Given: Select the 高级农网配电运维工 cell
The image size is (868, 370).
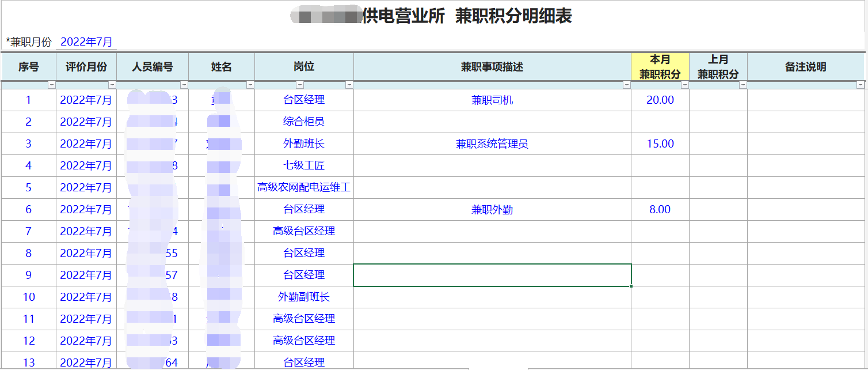Looking at the screenshot, I should click(304, 188).
